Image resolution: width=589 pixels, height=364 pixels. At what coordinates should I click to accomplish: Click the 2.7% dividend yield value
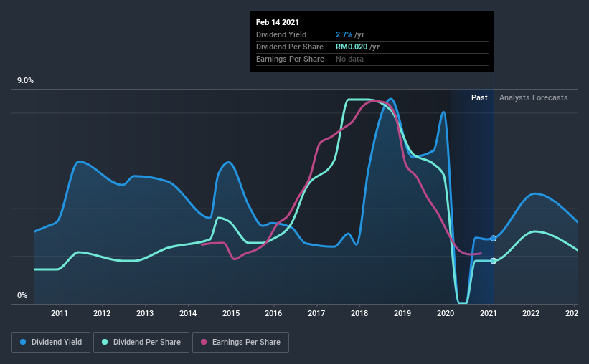coord(344,34)
